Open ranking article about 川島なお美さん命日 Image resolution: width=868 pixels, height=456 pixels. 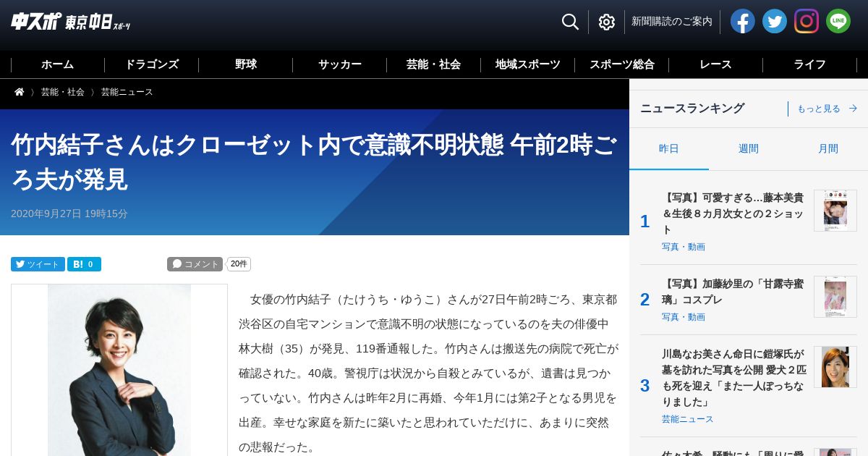point(733,378)
